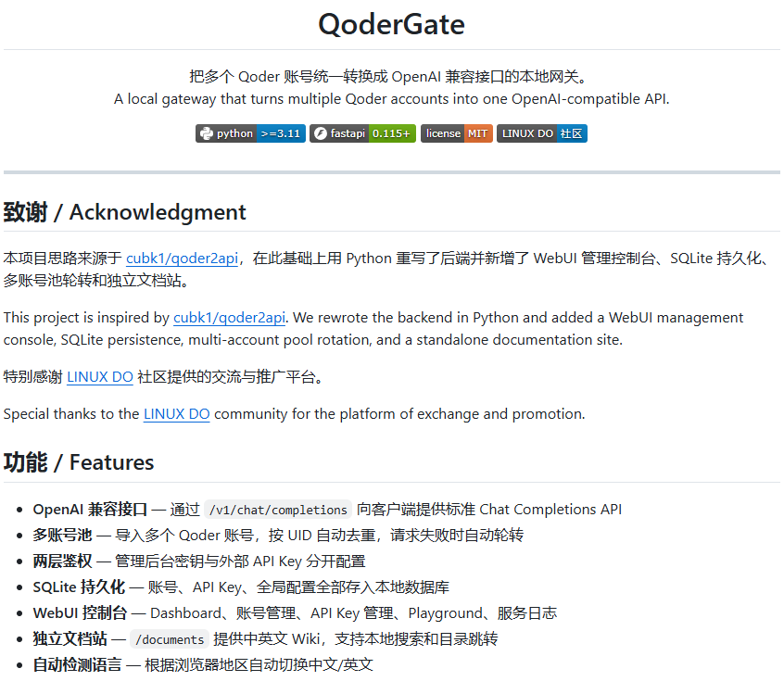
Task: Click the WebUI 控制台 bullet label
Action: (80, 613)
